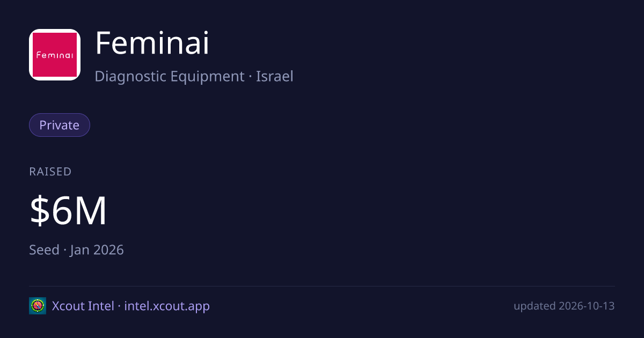Image resolution: width=644 pixels, height=338 pixels.
Task: Select the Israel location label
Action: (274, 76)
